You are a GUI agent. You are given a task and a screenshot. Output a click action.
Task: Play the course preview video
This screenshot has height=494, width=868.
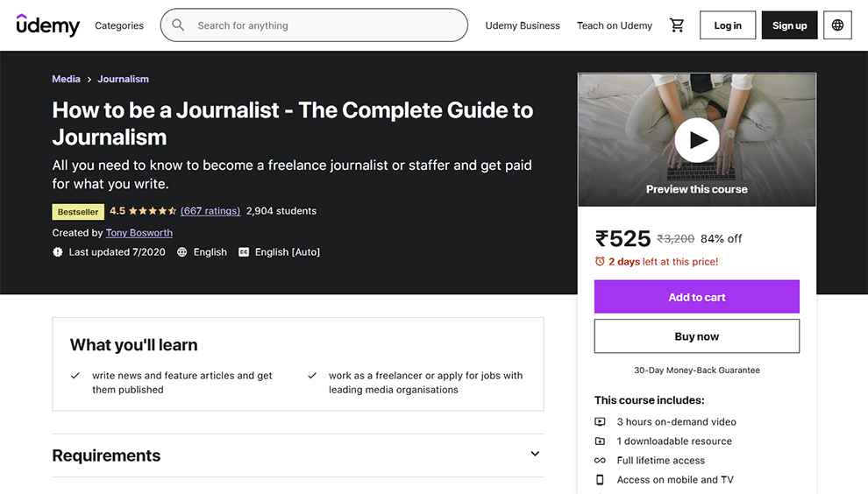pyautogui.click(x=696, y=140)
